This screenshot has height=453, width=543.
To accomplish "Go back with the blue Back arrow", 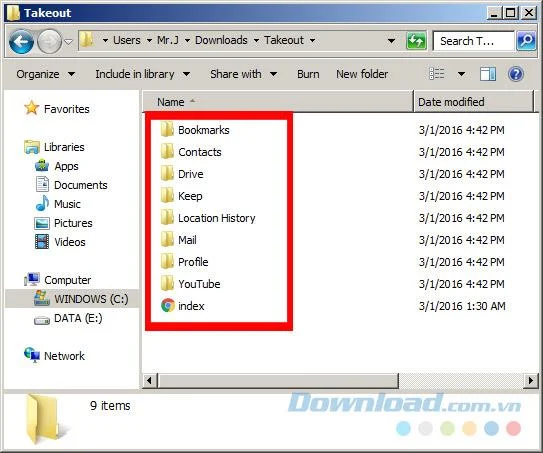I will [x=21, y=42].
